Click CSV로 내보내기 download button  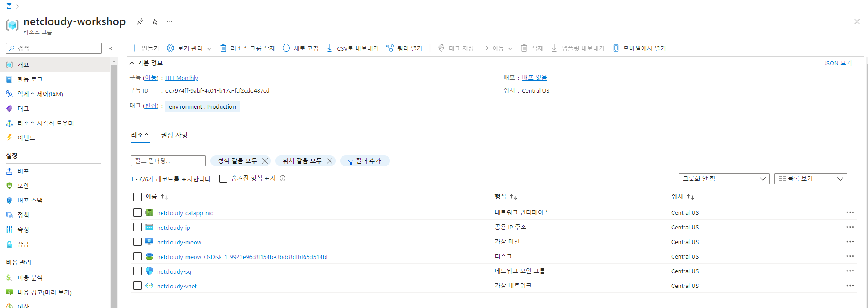point(352,48)
